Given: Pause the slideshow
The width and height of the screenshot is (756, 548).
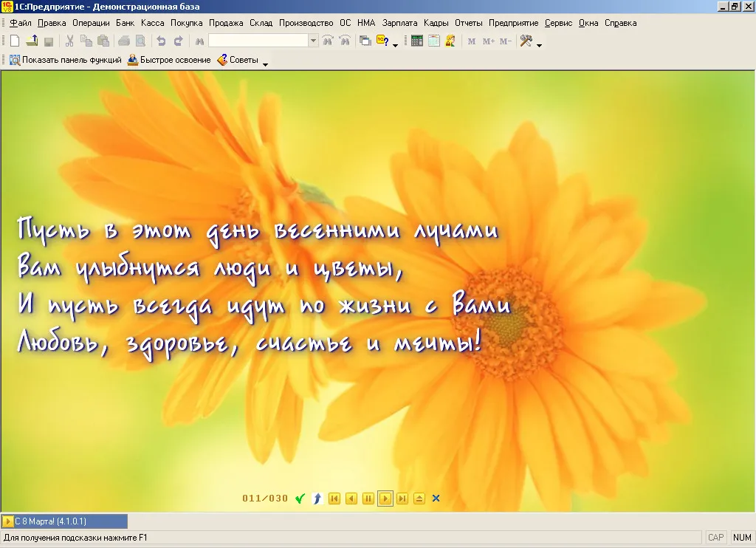Looking at the screenshot, I should [368, 499].
